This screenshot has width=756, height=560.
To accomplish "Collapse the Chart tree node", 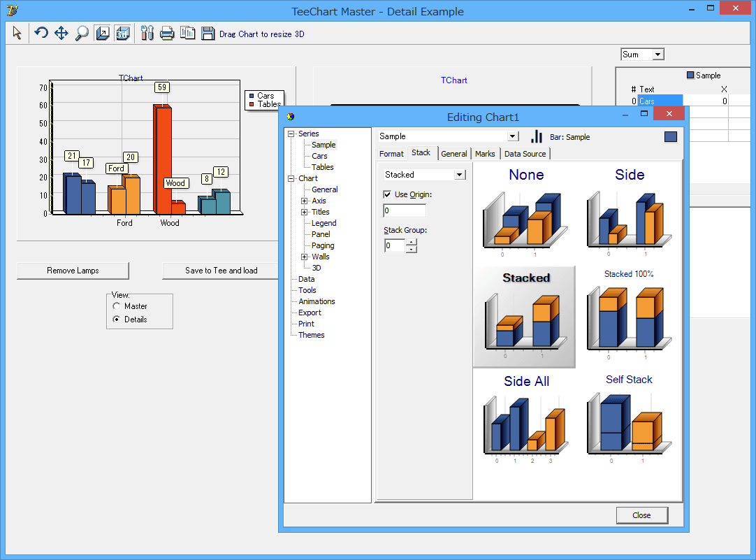I will point(291,178).
